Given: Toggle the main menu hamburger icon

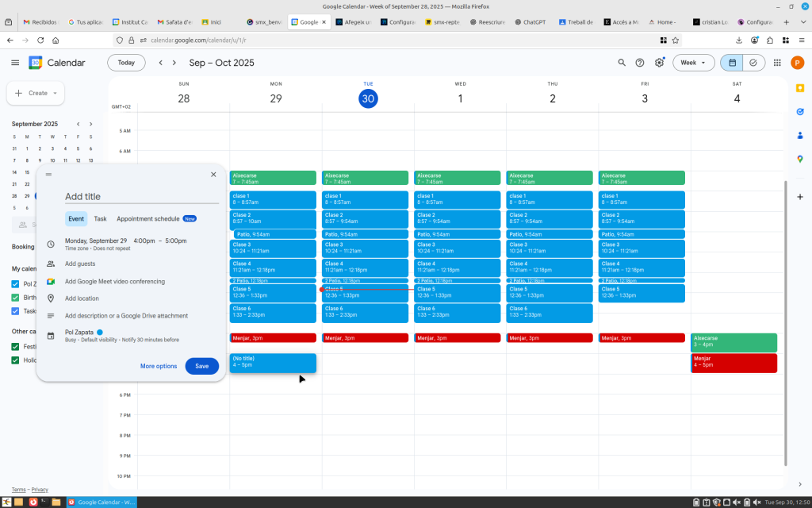Looking at the screenshot, I should click(15, 63).
